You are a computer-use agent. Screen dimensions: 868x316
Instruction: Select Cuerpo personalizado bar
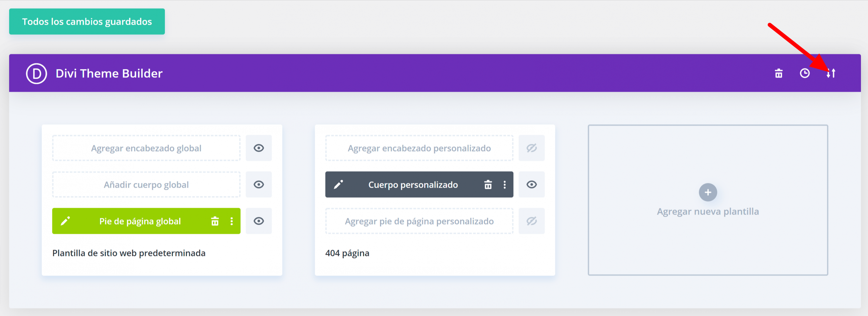(x=419, y=184)
